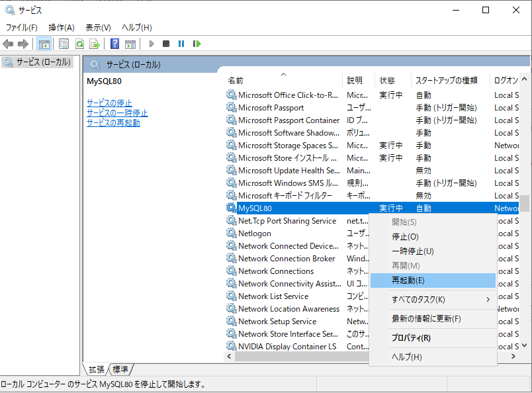Click the export list toolbar icon

[95, 44]
